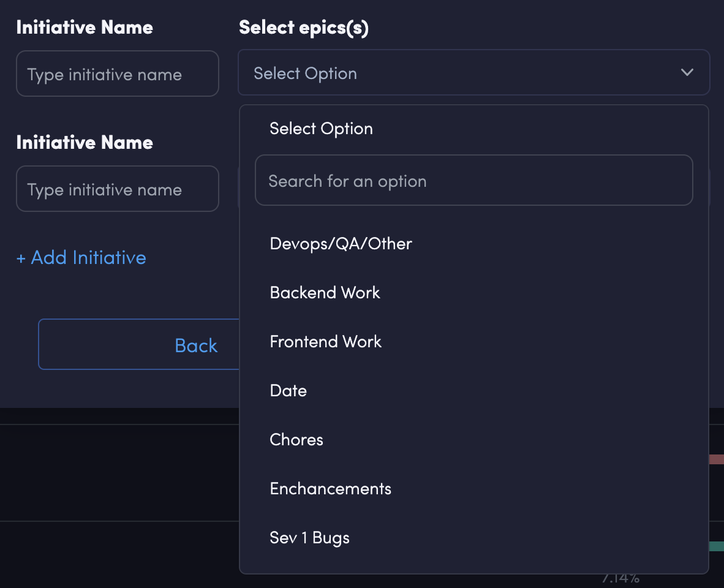
Task: Choose Chores from the dropdown list
Action: [x=296, y=440]
